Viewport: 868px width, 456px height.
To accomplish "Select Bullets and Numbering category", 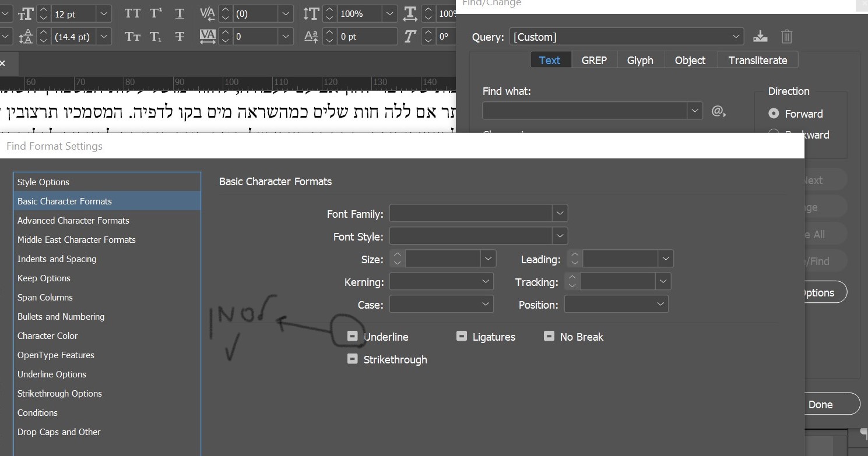I will point(107,317).
